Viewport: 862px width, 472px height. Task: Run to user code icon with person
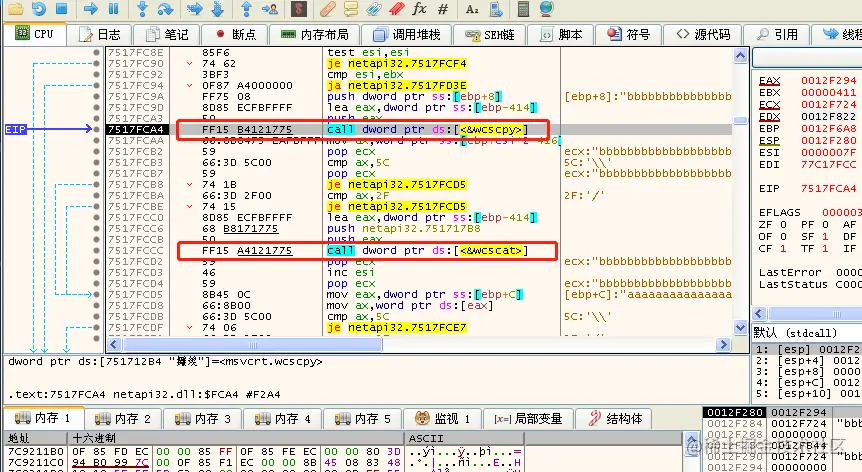coord(269,8)
